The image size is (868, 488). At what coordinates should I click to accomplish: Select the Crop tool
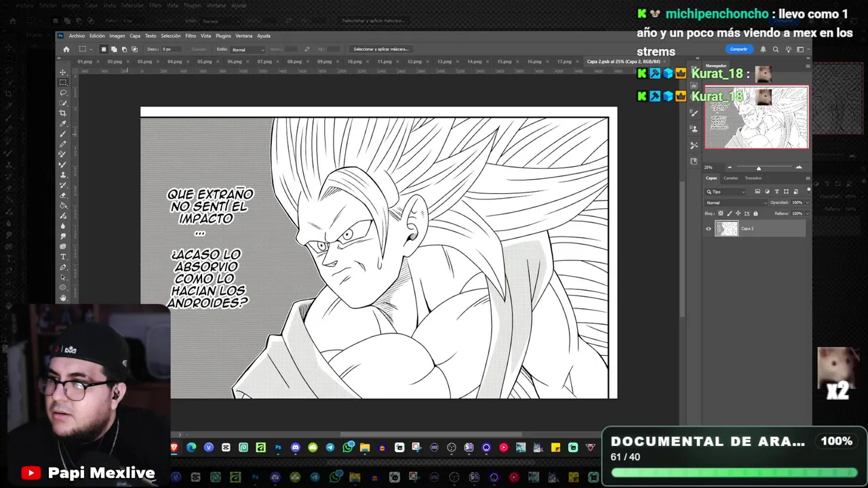point(63,113)
